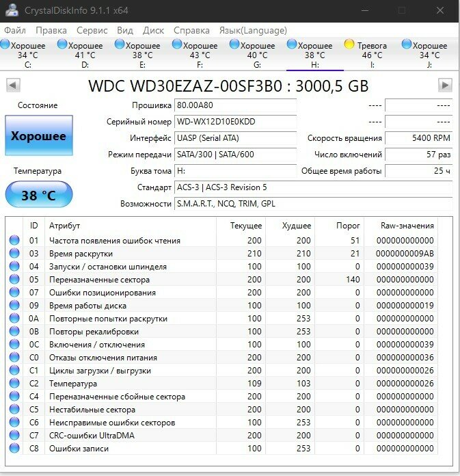Viewport: 460px width, 476px height.
Task: Select drive E: blue status orb
Action: tap(120, 44)
